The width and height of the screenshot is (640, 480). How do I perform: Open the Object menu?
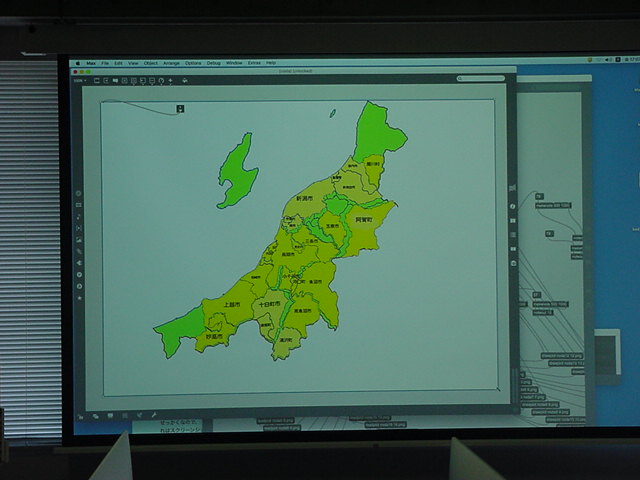pyautogui.click(x=151, y=63)
